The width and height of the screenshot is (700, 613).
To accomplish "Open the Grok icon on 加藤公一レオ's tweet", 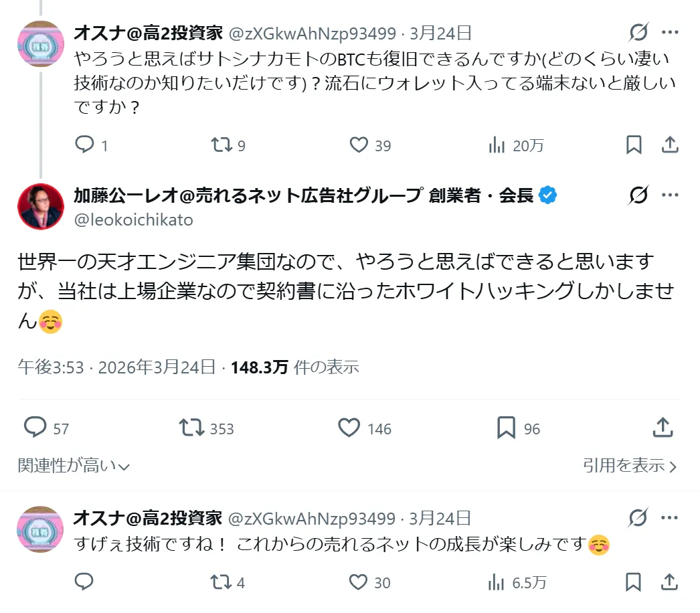I will (640, 193).
